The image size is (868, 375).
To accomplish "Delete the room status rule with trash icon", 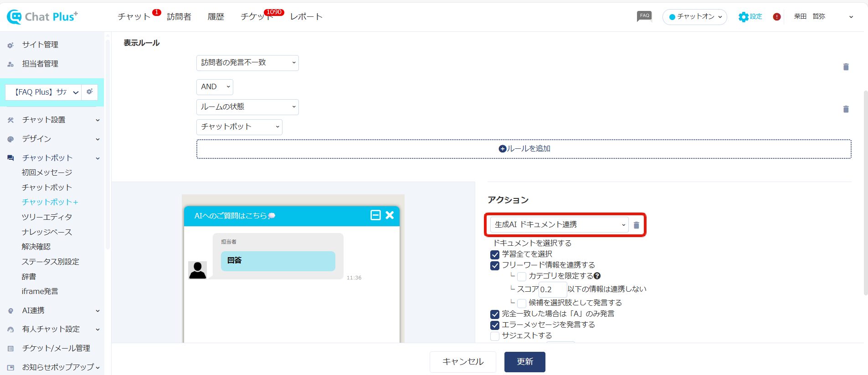I will (846, 109).
